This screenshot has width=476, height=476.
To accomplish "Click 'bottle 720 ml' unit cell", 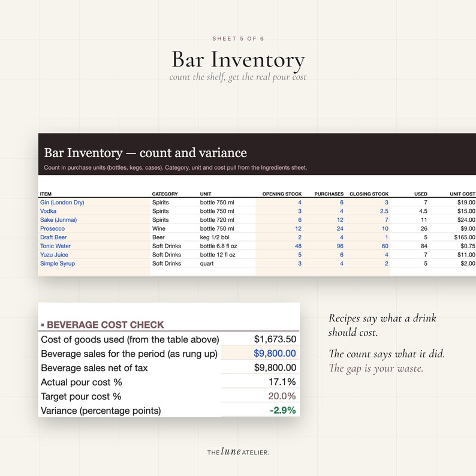I will coord(217,220).
